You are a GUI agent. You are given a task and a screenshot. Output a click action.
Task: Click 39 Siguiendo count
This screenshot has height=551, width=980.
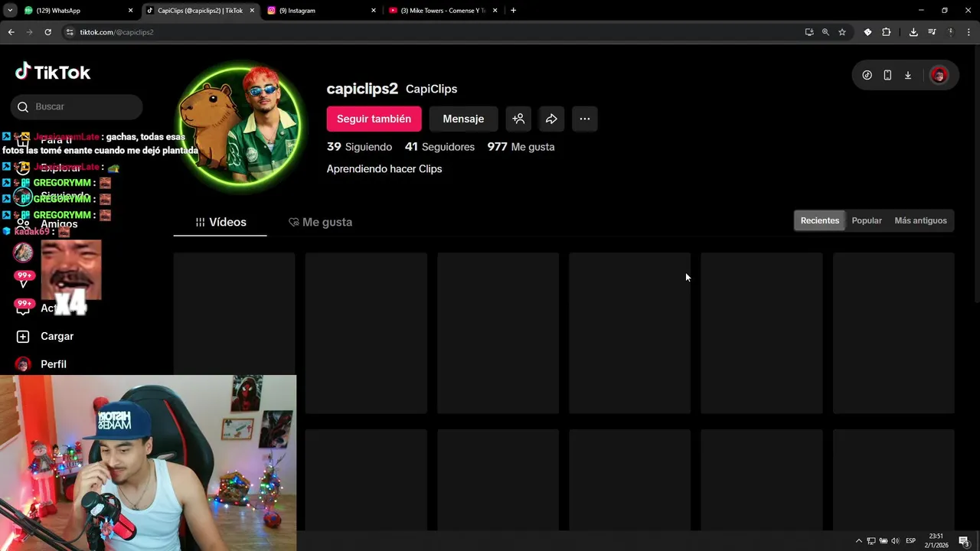pyautogui.click(x=359, y=147)
